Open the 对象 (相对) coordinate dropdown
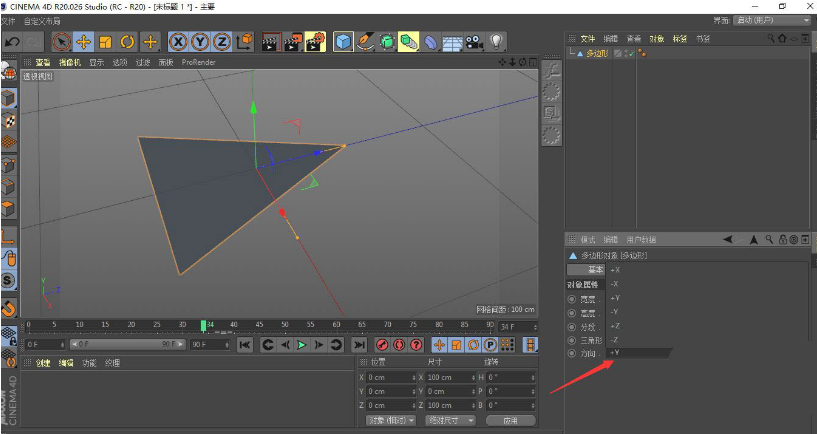 click(x=389, y=420)
